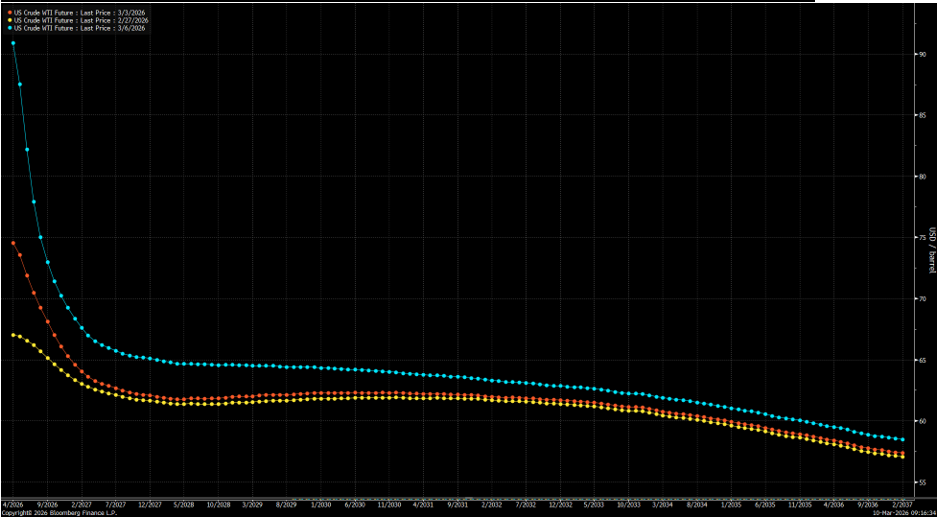Click the 70 value on the price axis

[x=921, y=299]
